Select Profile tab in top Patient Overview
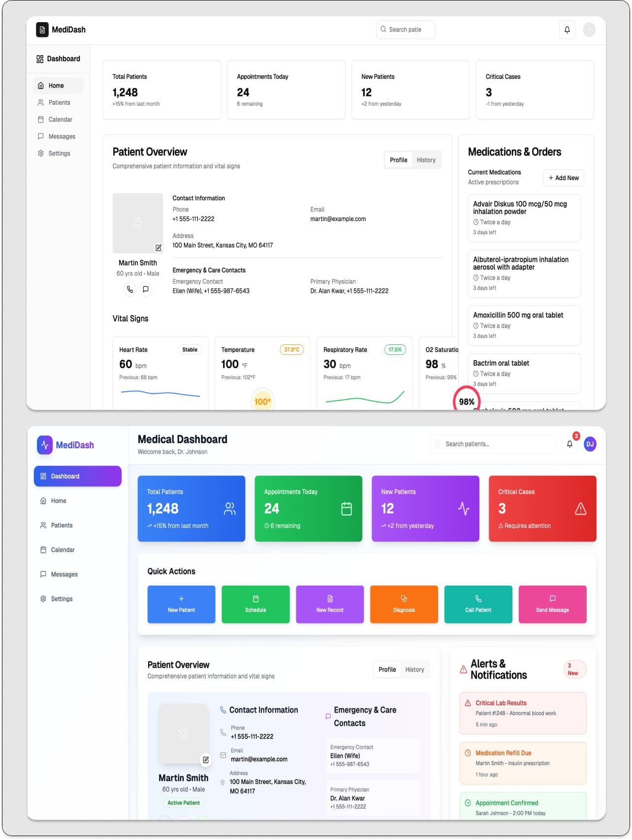 398,160
